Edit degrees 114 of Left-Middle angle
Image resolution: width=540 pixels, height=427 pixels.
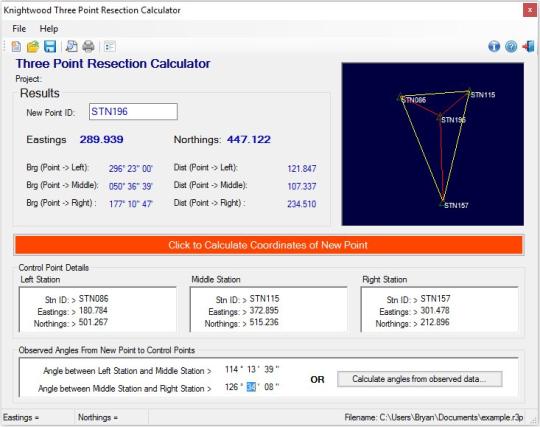click(x=232, y=369)
